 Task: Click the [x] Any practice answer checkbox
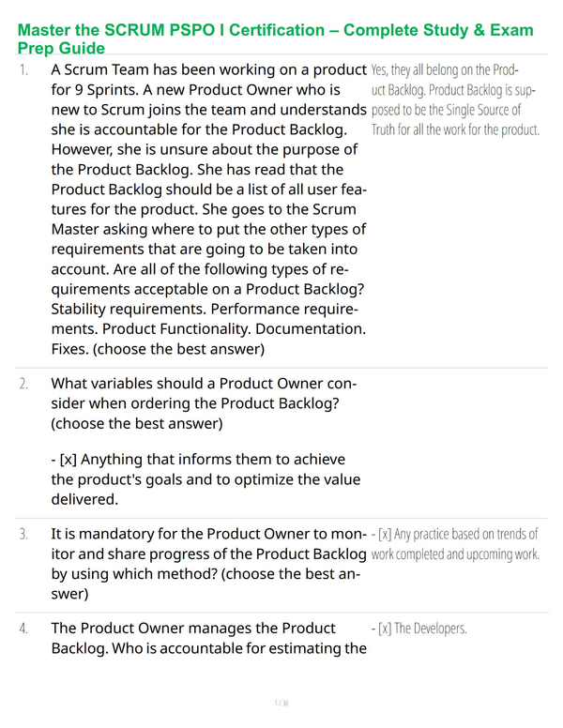[x=385, y=535]
